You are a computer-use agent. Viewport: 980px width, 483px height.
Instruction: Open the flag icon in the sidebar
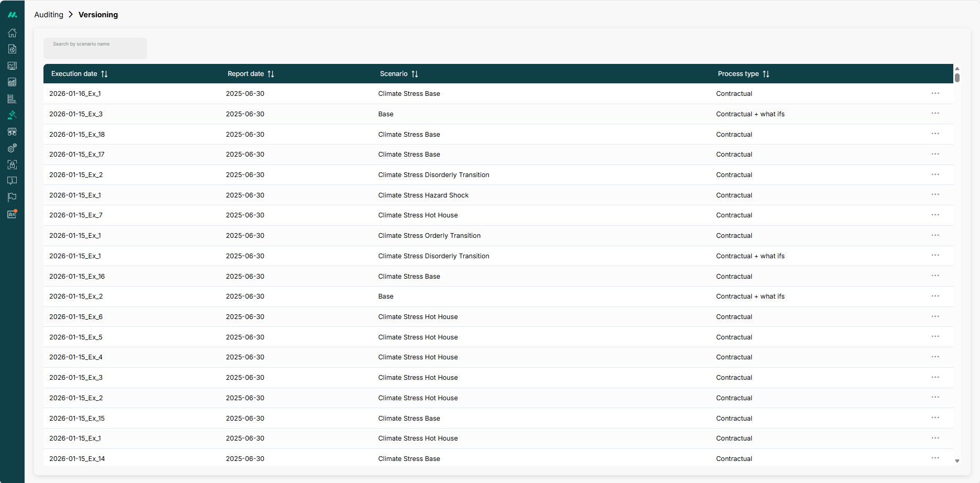(x=12, y=197)
